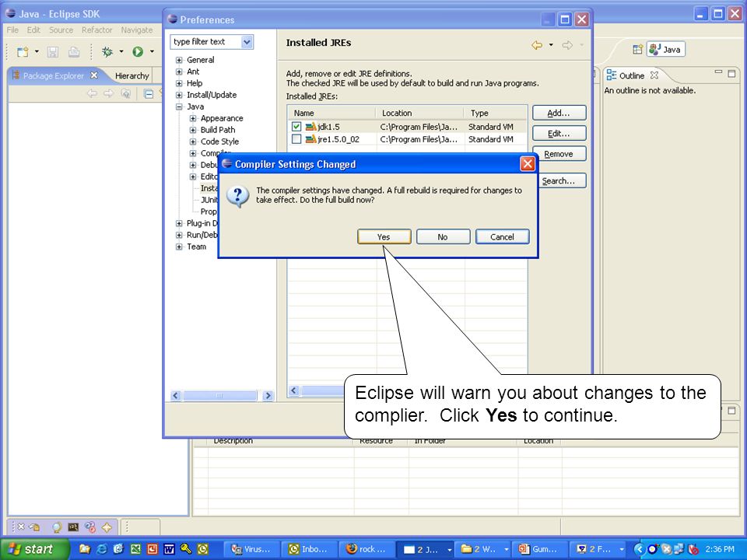Expand the Build Path node
747x560 pixels.
click(193, 130)
